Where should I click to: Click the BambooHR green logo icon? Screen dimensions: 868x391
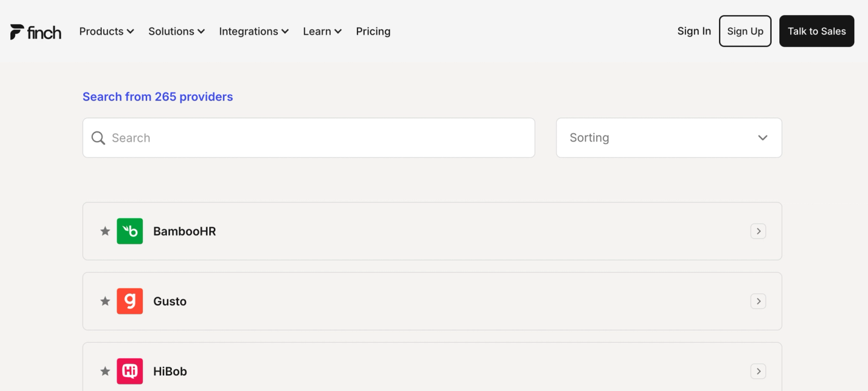pyautogui.click(x=130, y=231)
